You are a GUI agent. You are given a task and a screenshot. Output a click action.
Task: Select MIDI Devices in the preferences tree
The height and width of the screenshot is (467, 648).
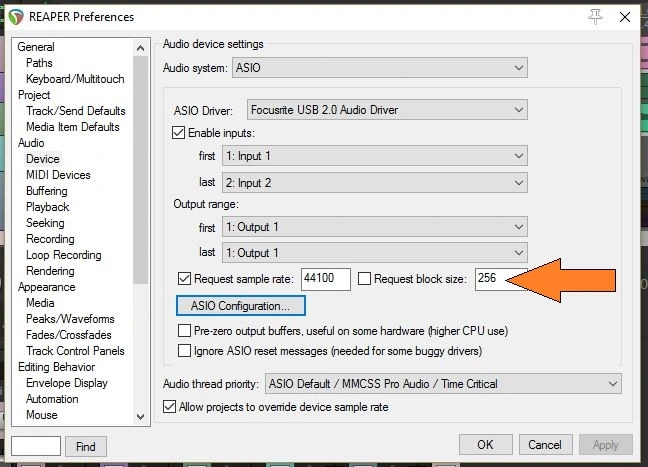coord(58,175)
